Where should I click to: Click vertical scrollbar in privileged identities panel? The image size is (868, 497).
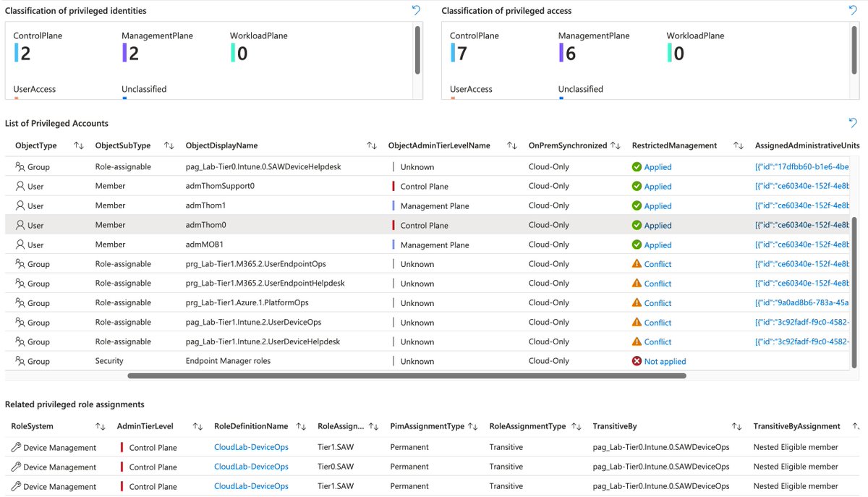(417, 51)
